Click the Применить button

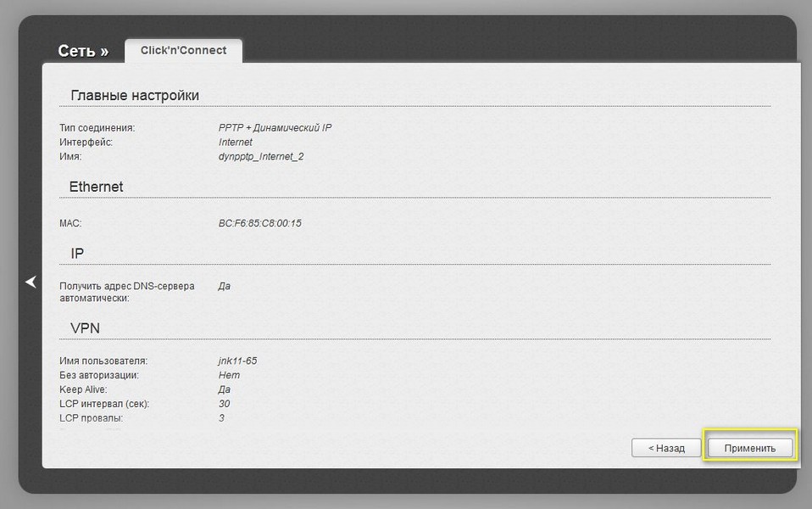750,448
